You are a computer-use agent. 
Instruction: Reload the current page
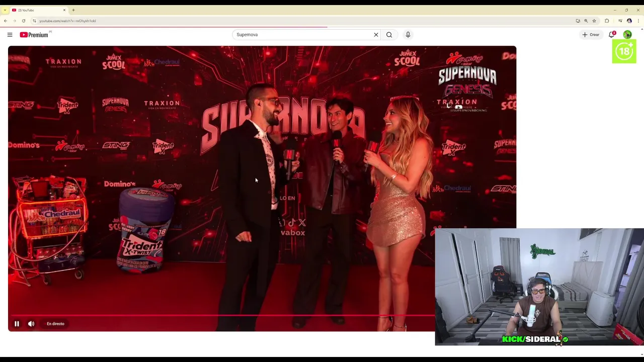coord(24,21)
